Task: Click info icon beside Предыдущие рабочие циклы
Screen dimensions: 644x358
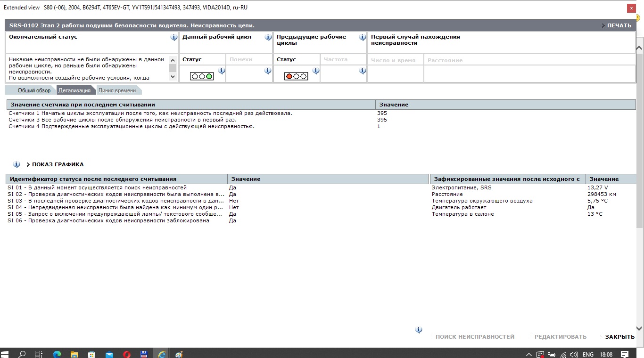Action: coord(363,37)
